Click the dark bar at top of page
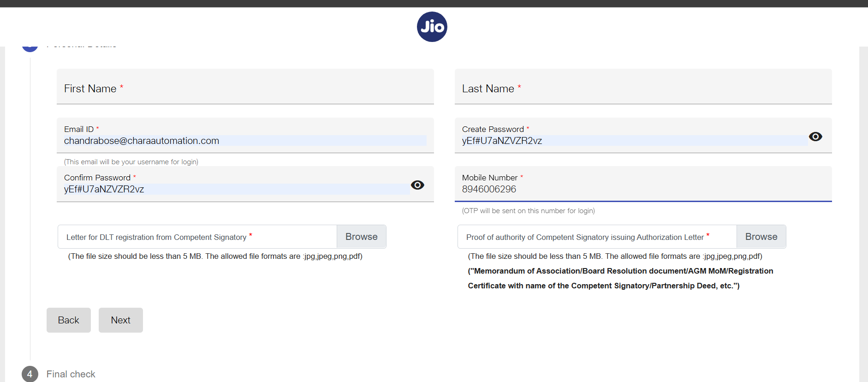The width and height of the screenshot is (868, 382). click(x=434, y=3)
